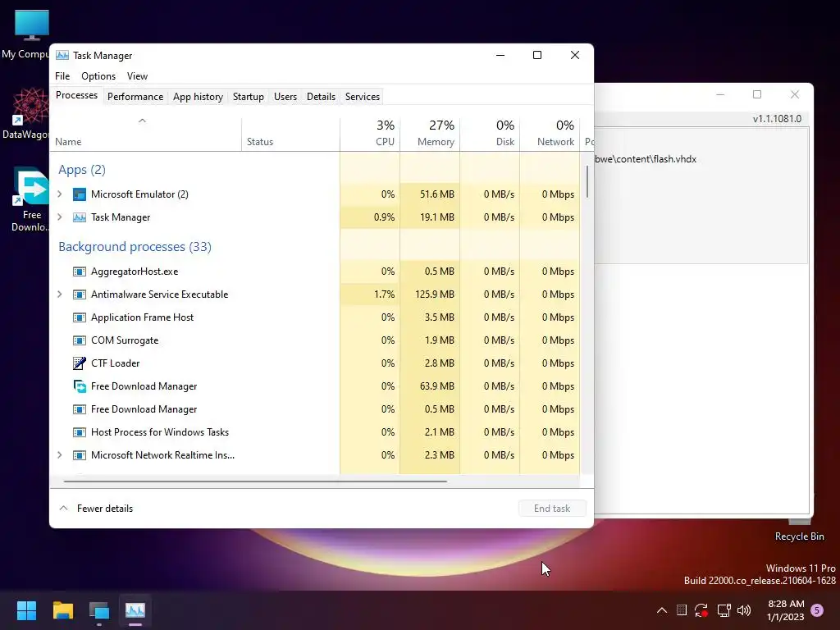Click the Microsoft Emulator process icon
Screen dimensions: 840x630
pyautogui.click(x=80, y=194)
